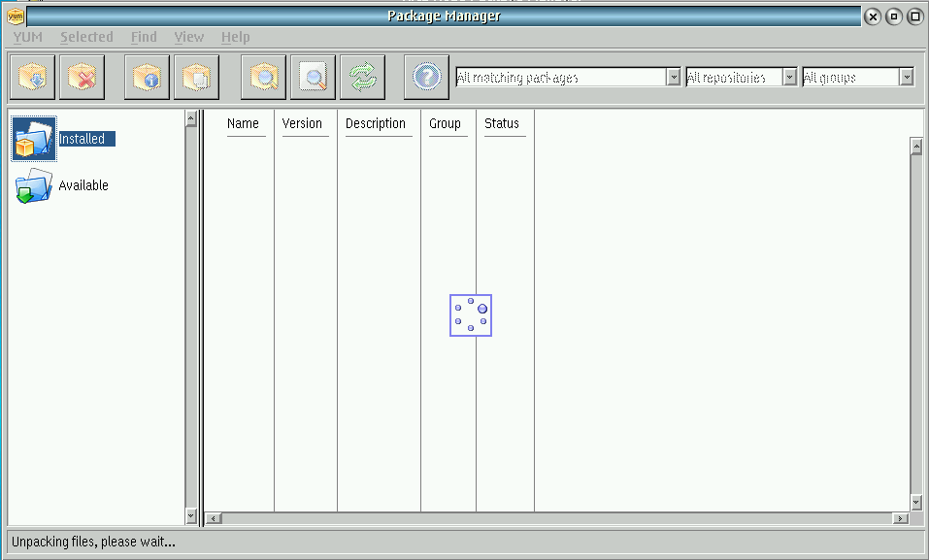The width and height of the screenshot is (929, 560).
Task: Click the find package magnifier-on-box icon
Action: 264,77
